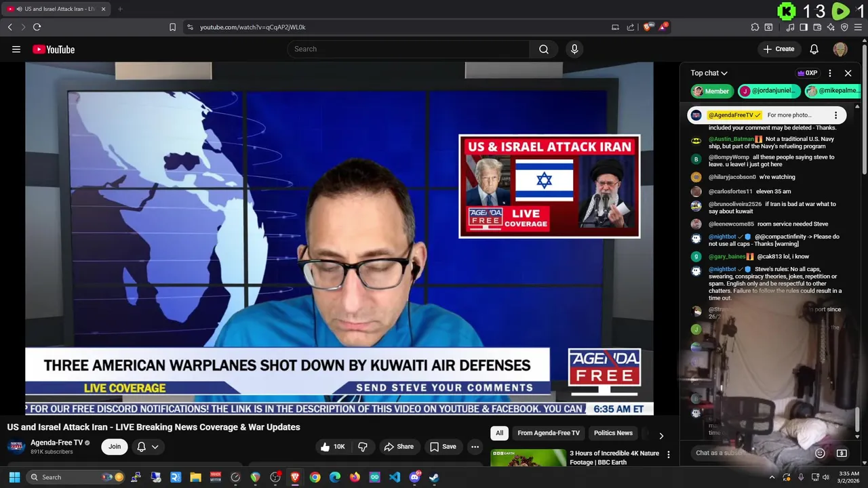The width and height of the screenshot is (868, 488).
Task: Open the share icon in address bar
Action: click(x=631, y=27)
